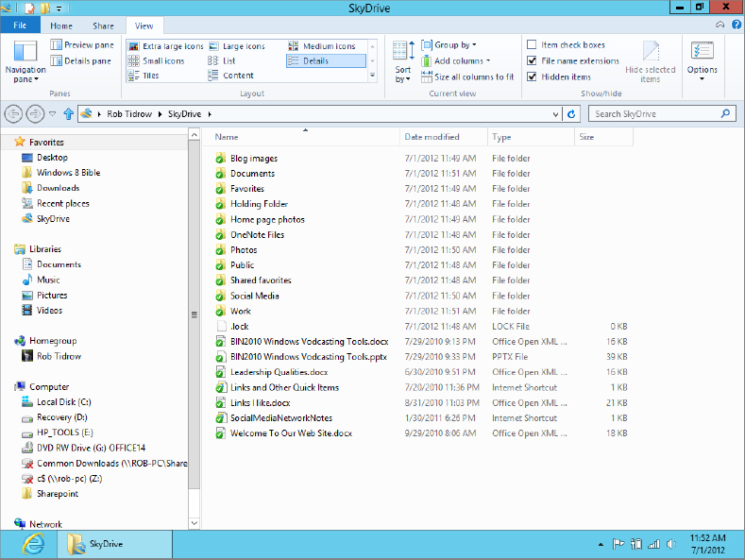The height and width of the screenshot is (560, 745).
Task: Switch to Tiles layout
Action: [144, 76]
